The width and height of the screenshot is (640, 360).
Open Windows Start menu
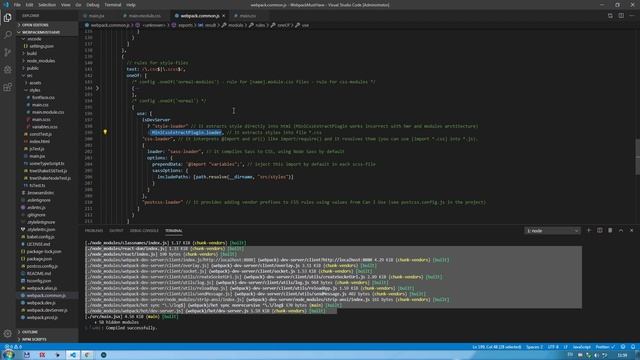coord(9,355)
